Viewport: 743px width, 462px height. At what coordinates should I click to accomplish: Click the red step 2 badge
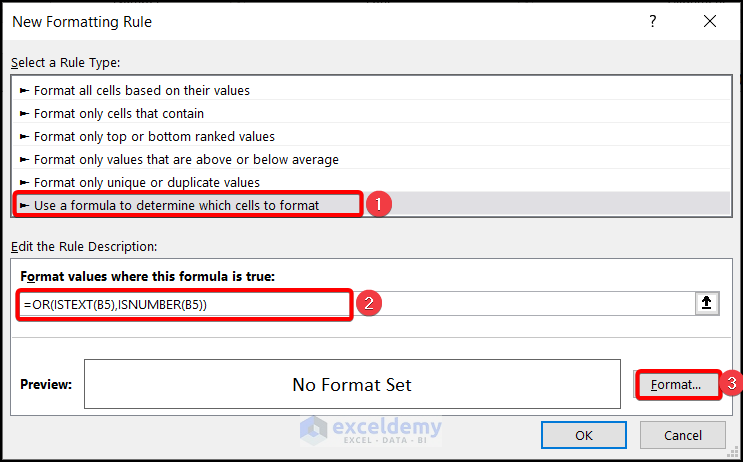tap(367, 304)
